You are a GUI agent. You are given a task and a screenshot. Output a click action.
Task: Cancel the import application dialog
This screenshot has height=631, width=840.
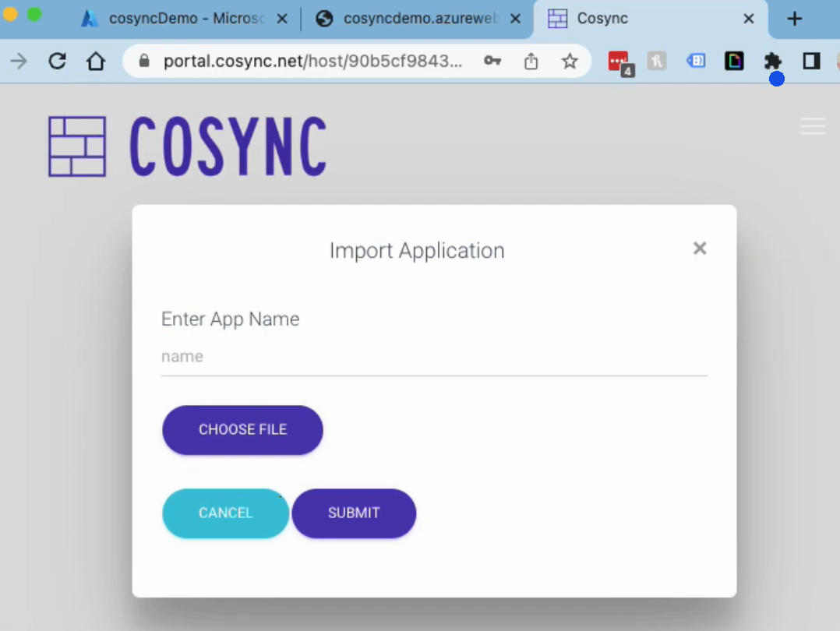(x=225, y=513)
